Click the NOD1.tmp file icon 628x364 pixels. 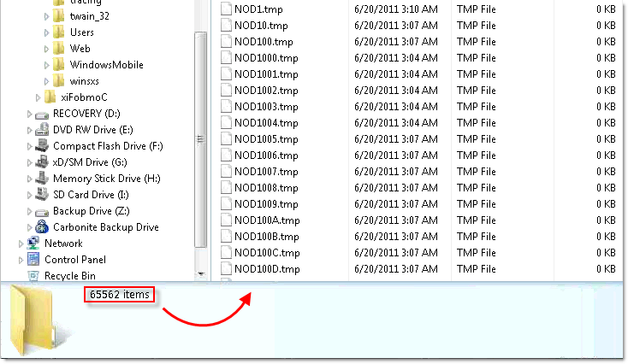click(226, 9)
